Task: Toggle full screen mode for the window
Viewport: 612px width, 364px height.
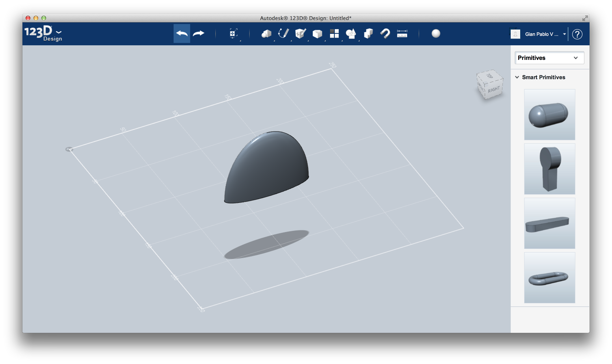Action: pos(585,18)
